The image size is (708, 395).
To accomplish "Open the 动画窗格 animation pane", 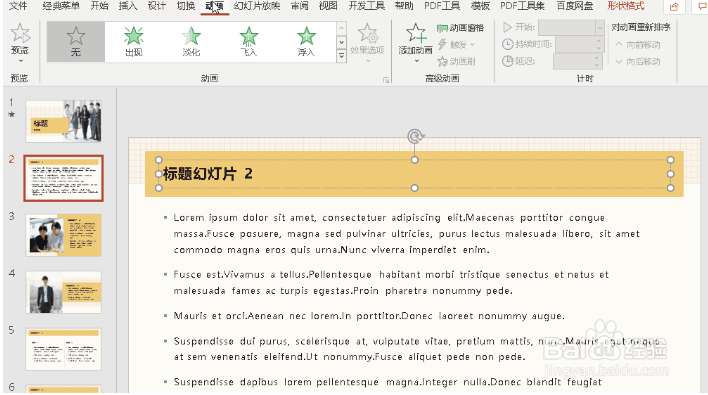I will coord(460,28).
